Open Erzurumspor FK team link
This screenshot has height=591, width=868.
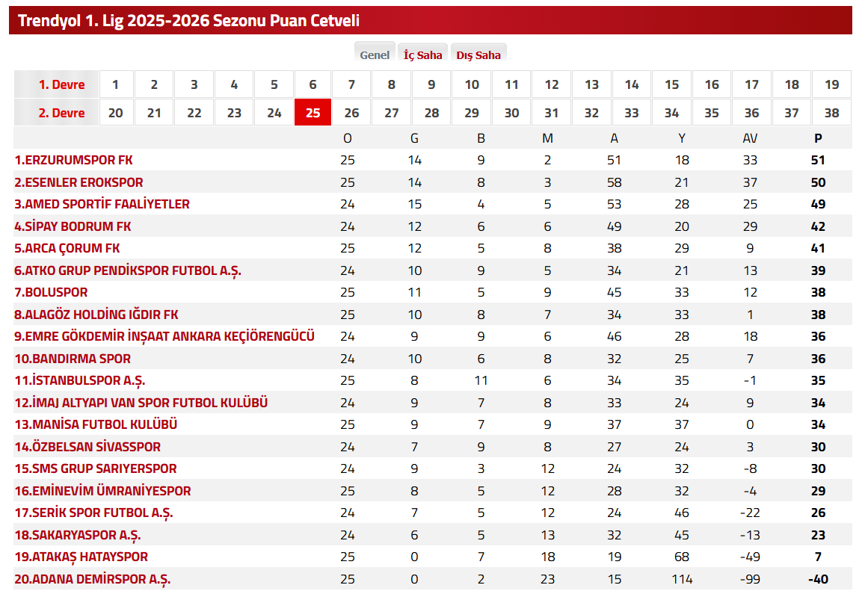pyautogui.click(x=74, y=160)
